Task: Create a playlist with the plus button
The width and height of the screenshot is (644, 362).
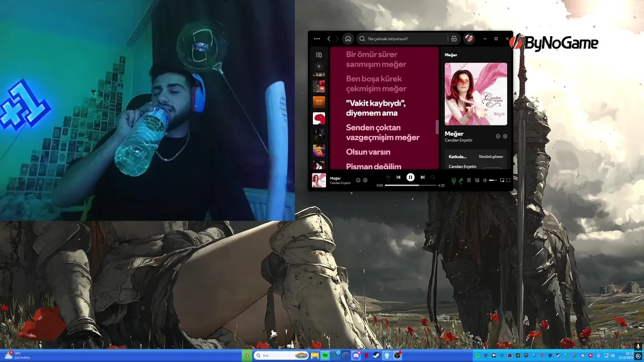Action: (x=318, y=66)
